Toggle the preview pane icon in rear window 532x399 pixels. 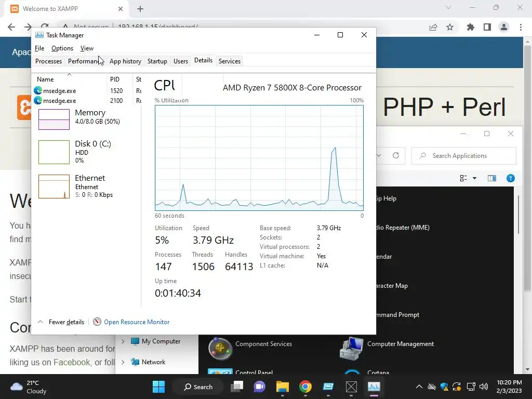point(492,179)
